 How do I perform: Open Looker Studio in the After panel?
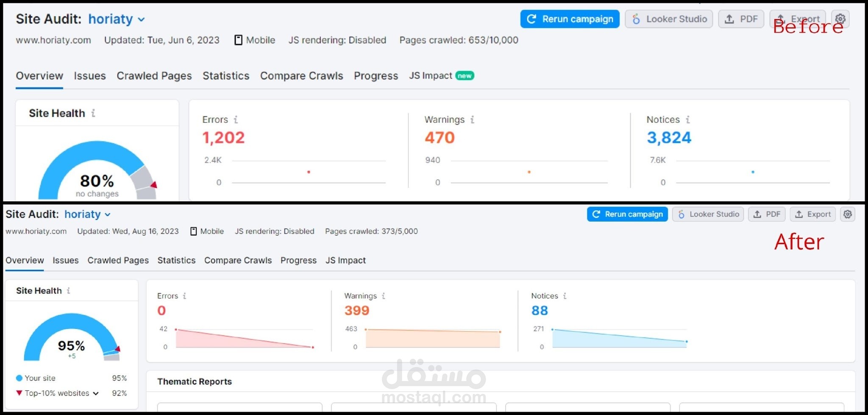pos(708,214)
